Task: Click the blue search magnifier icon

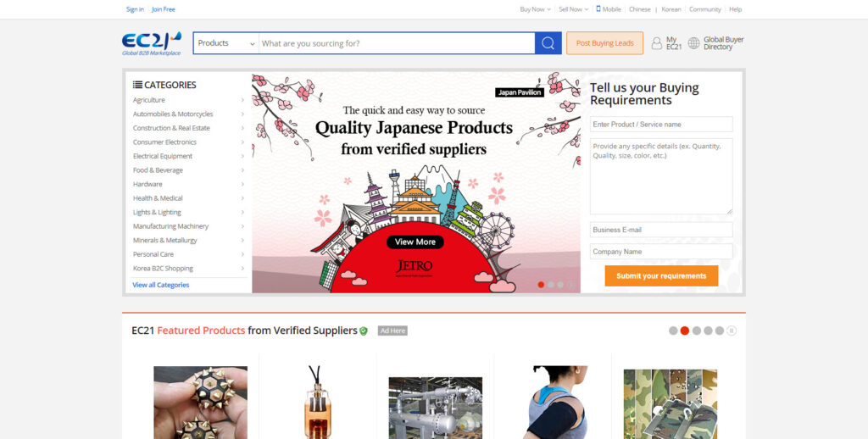Action: pyautogui.click(x=548, y=43)
